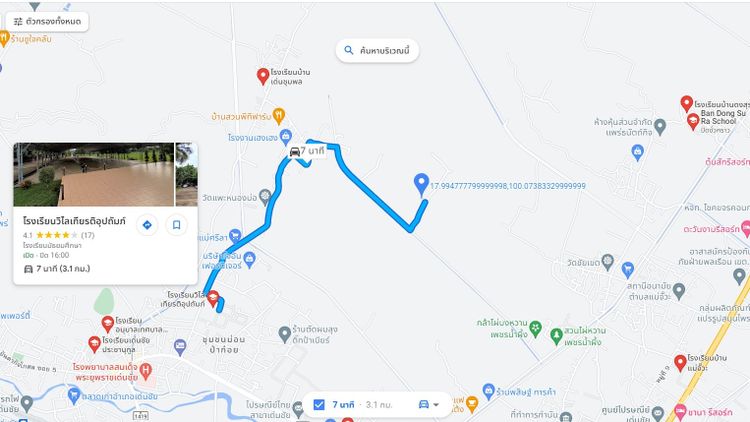
Task: Click the coordinates label text on map
Action: 507,186
